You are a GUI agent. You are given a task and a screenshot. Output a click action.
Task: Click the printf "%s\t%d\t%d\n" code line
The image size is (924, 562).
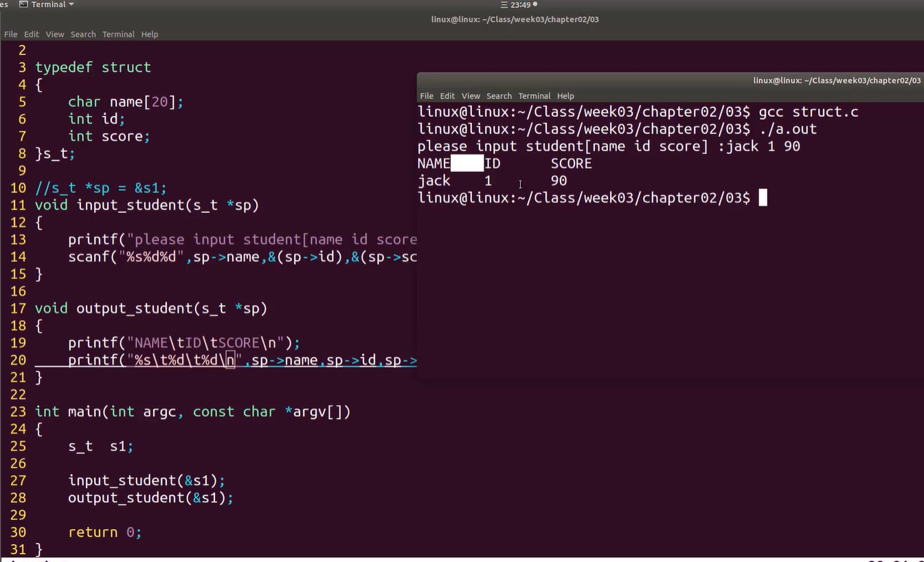[243, 360]
